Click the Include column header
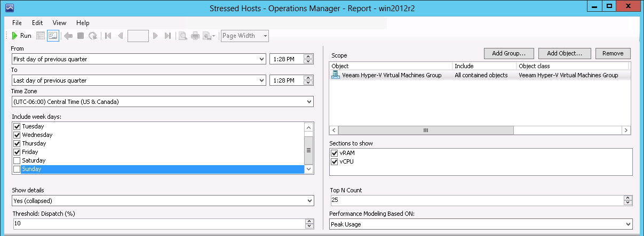The width and height of the screenshot is (644, 236). pyautogui.click(x=484, y=66)
